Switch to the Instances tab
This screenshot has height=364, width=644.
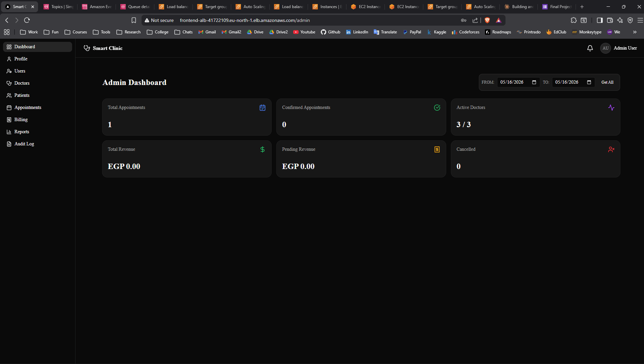327,7
